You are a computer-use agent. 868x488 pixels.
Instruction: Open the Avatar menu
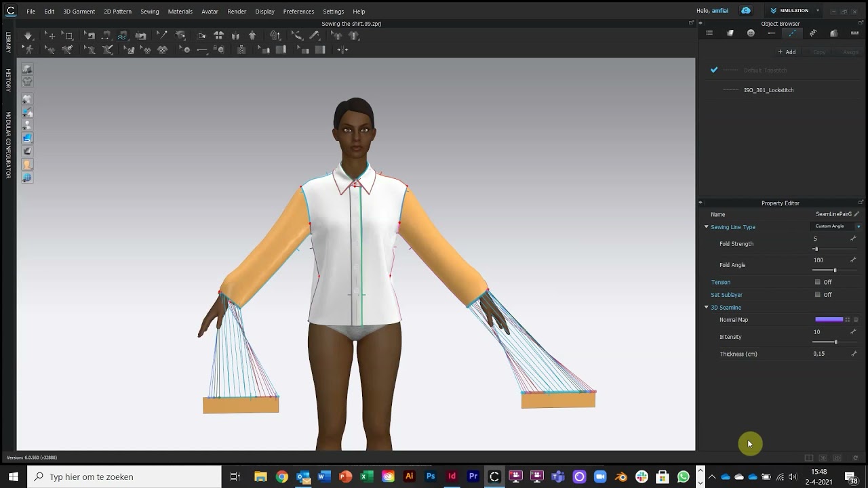click(210, 12)
